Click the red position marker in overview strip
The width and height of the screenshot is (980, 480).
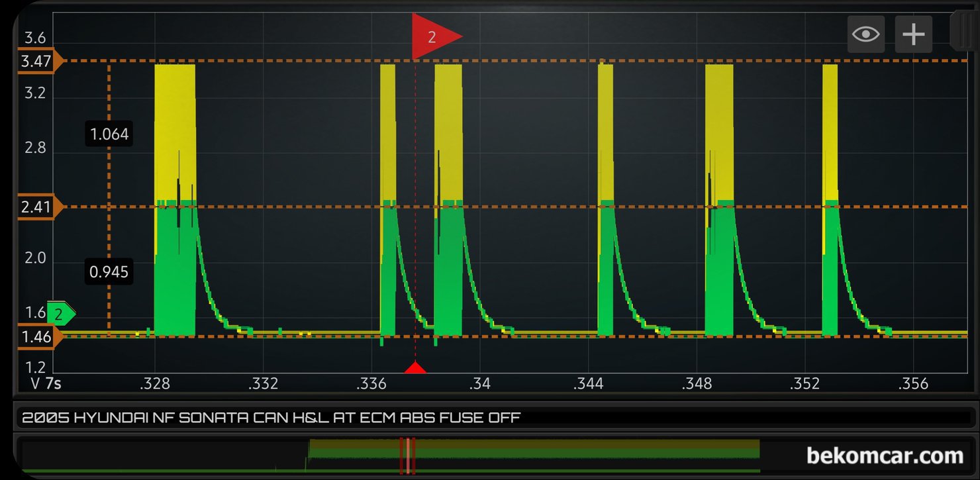[x=407, y=456]
